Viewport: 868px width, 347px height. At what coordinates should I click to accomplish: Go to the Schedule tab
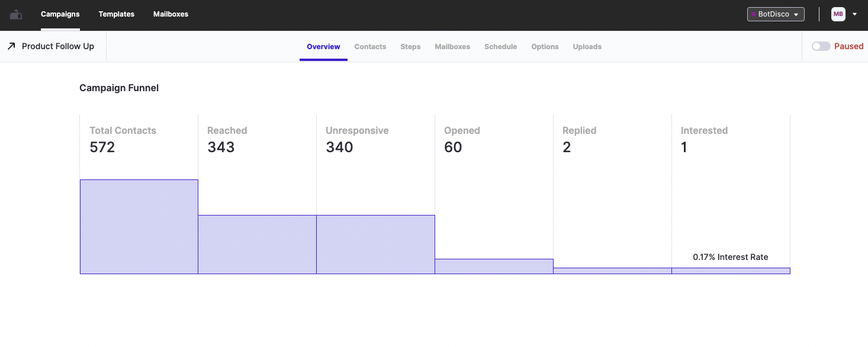pos(500,47)
